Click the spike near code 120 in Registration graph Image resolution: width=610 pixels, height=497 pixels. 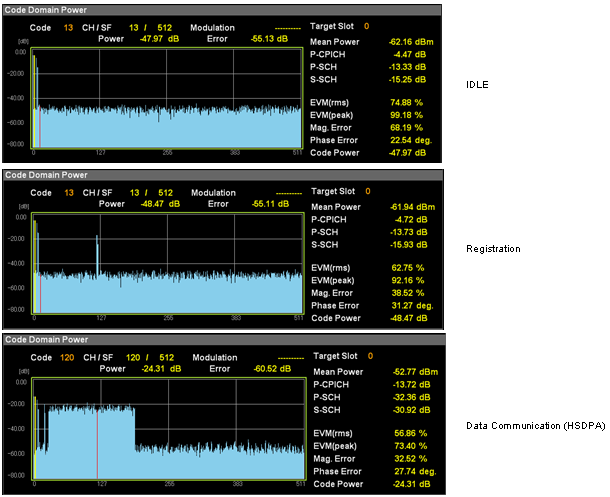pos(97,255)
